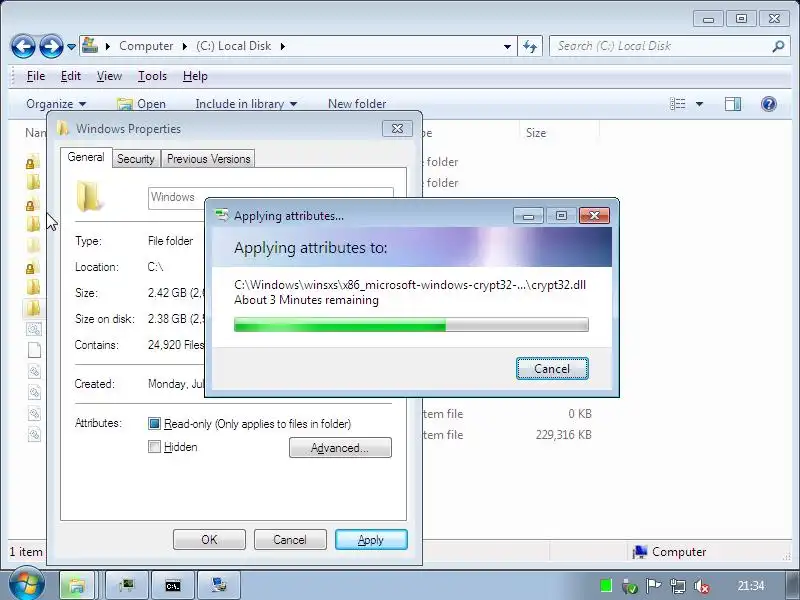Viewport: 800px width, 600px height.
Task: Expand the arrow after (C:) Local Disk
Action: (x=283, y=46)
